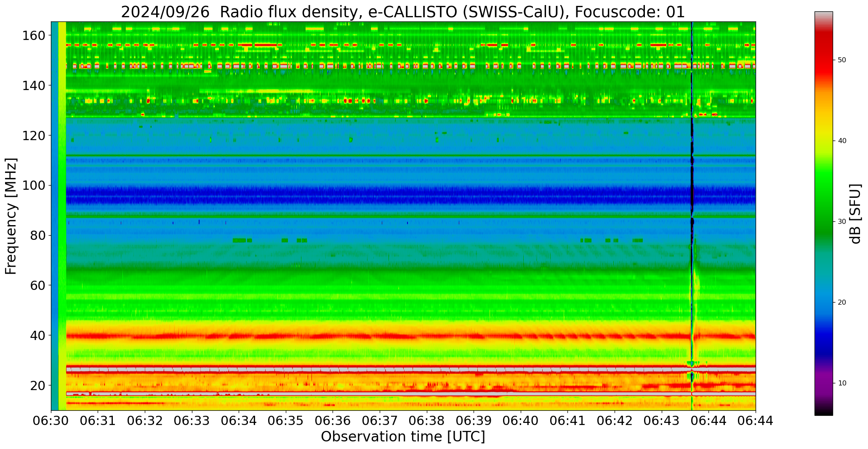Click the 06:31 time tick label

pos(98,420)
